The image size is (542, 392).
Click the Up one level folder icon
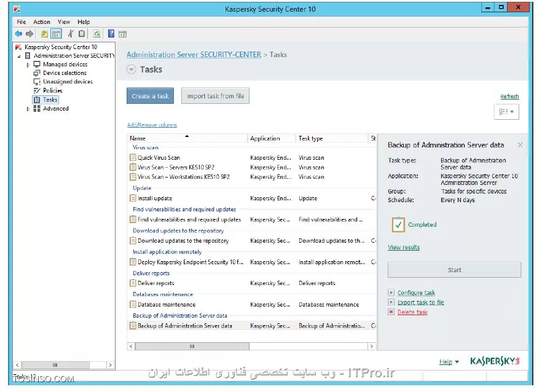45,34
